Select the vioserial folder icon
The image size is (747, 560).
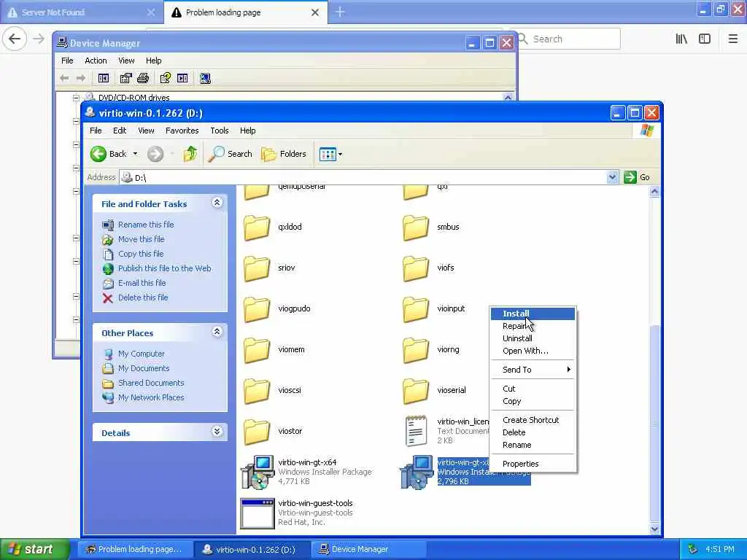(x=416, y=391)
